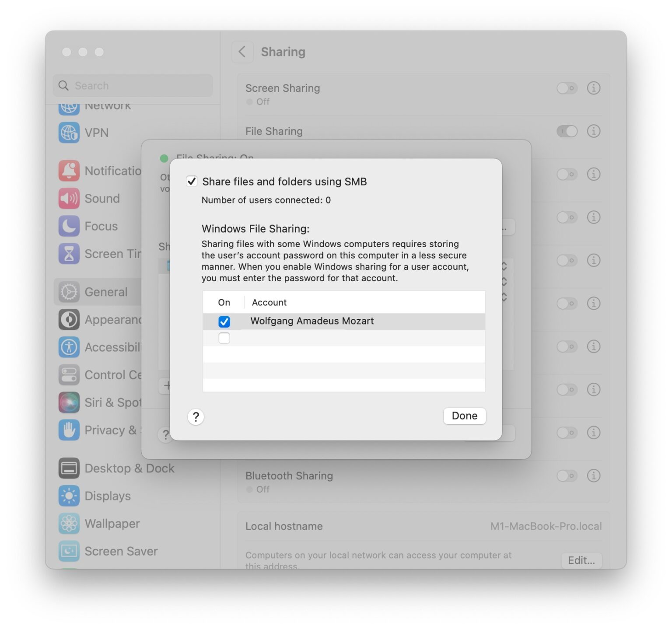This screenshot has width=672, height=629.
Task: Open Sound settings icon
Action: [69, 198]
